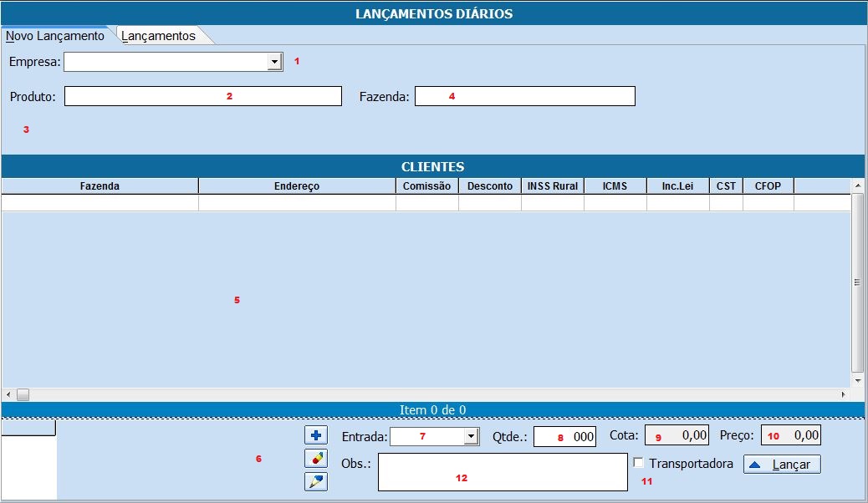Click the pen edit icon

[x=316, y=481]
